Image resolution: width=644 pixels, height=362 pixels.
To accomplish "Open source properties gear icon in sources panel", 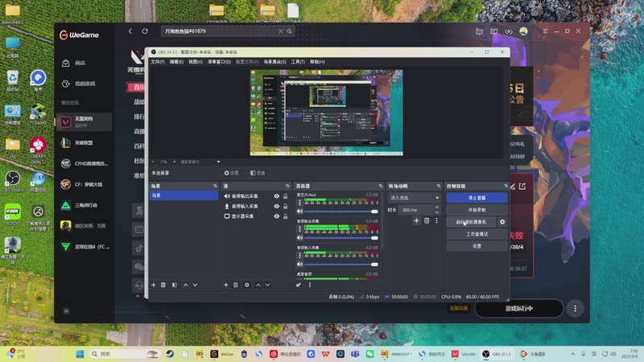I will [247, 285].
